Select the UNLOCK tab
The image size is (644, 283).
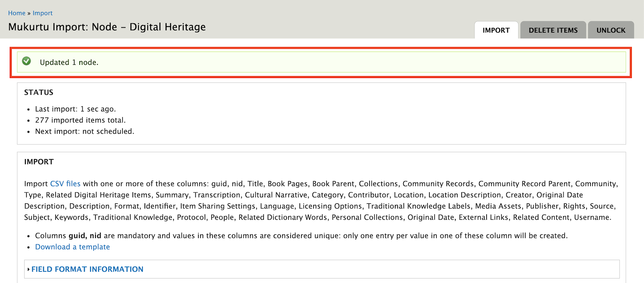(611, 30)
